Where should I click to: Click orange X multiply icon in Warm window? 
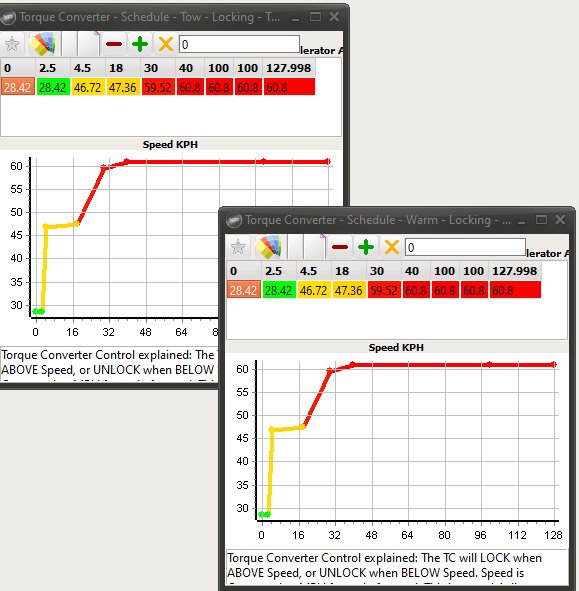(x=392, y=247)
